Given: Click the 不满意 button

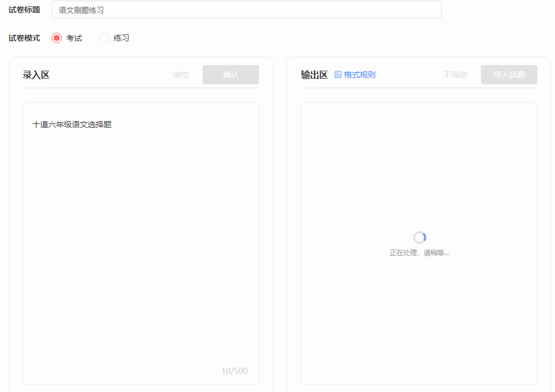Looking at the screenshot, I should [x=455, y=75].
